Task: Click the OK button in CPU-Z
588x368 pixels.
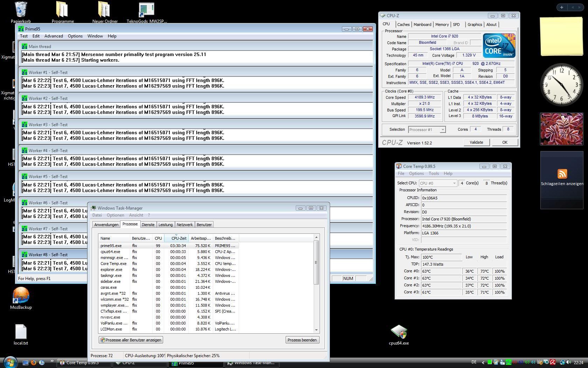Action: pos(505,142)
